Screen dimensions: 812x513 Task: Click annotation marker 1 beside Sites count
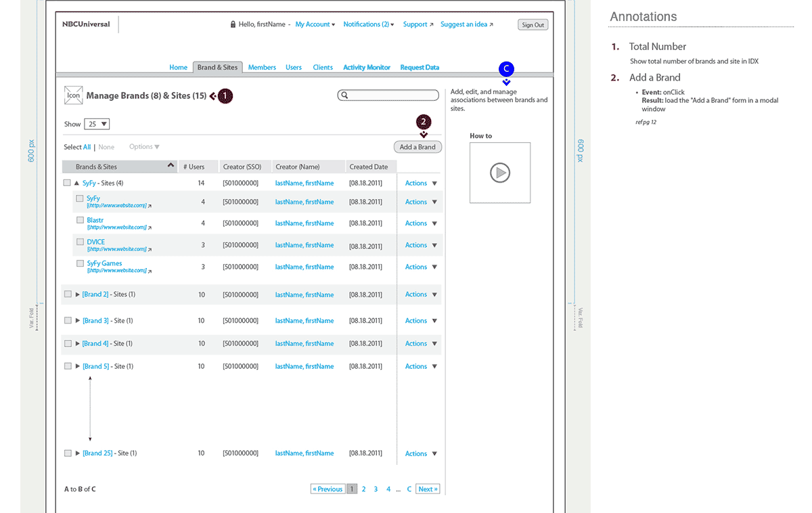[x=225, y=96]
